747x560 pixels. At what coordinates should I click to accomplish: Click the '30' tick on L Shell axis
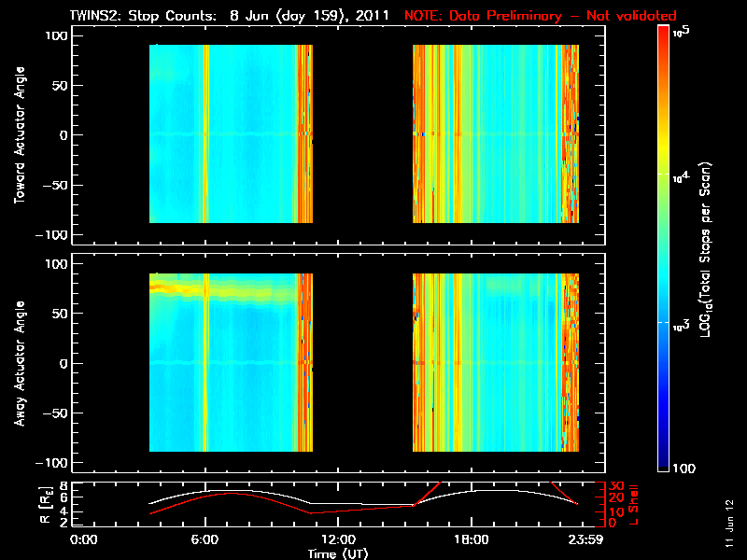(617, 486)
